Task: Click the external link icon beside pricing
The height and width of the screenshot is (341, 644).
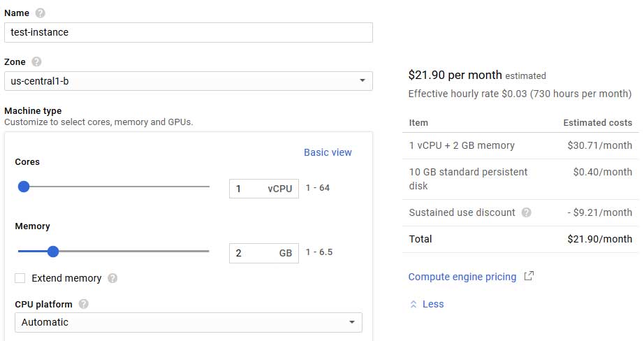Action: click(x=529, y=276)
